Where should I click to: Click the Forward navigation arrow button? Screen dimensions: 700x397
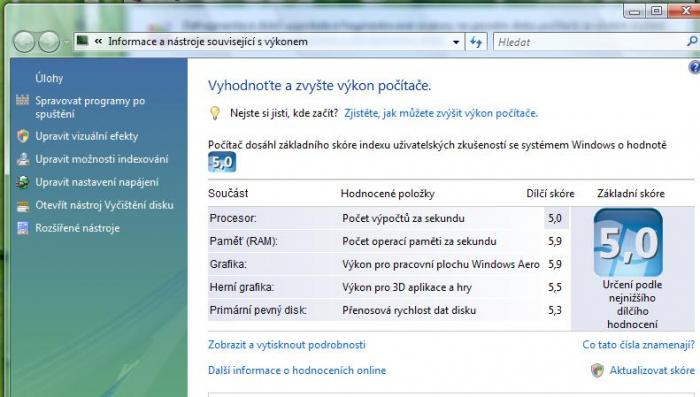click(49, 42)
